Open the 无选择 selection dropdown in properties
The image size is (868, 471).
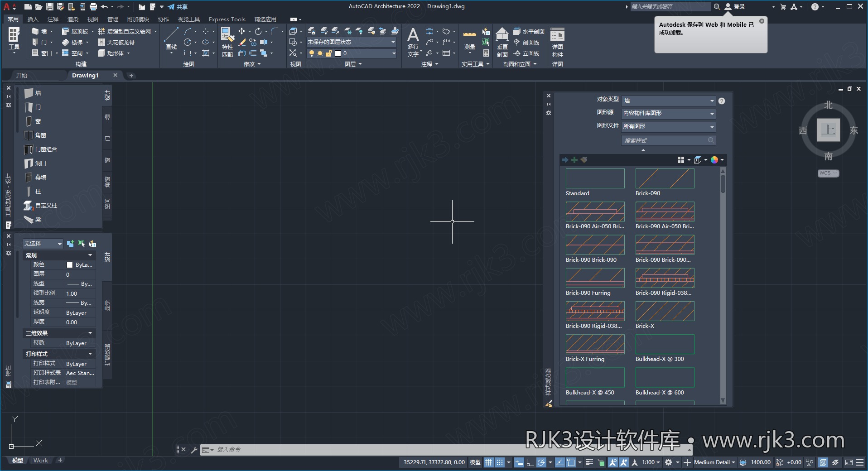[43, 244]
